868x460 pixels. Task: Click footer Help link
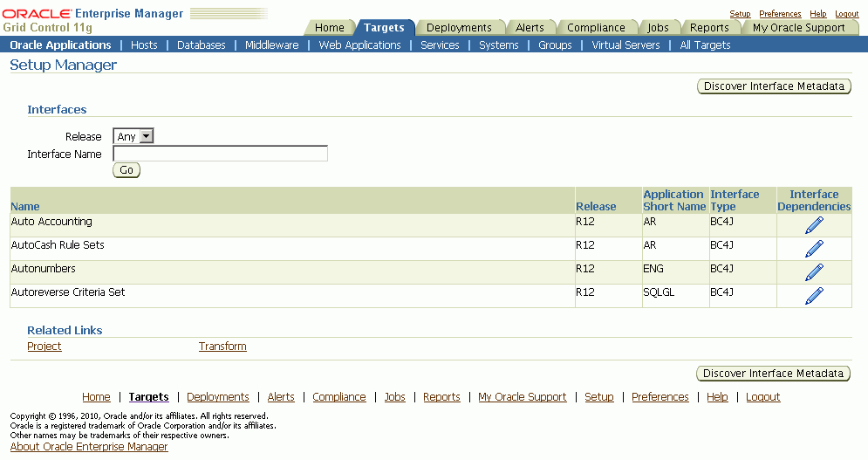point(717,397)
